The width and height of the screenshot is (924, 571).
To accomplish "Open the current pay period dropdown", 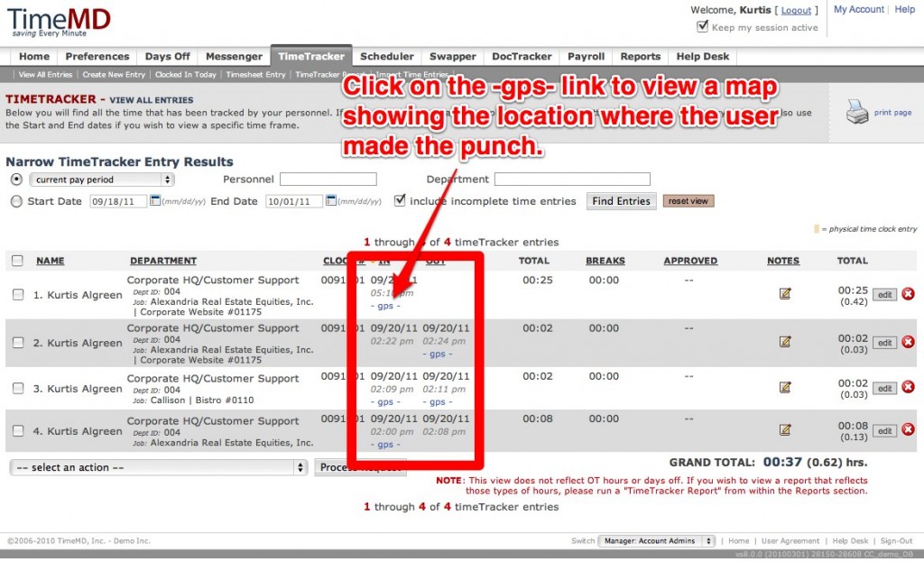I will (101, 180).
